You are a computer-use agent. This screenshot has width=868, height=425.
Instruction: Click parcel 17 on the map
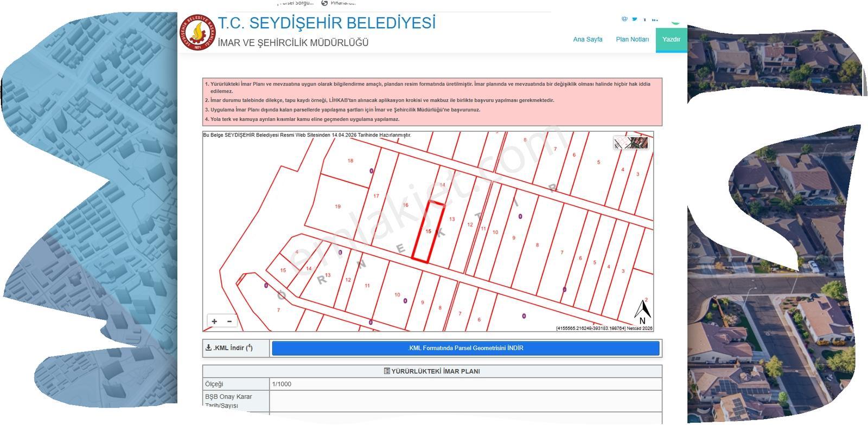point(376,196)
